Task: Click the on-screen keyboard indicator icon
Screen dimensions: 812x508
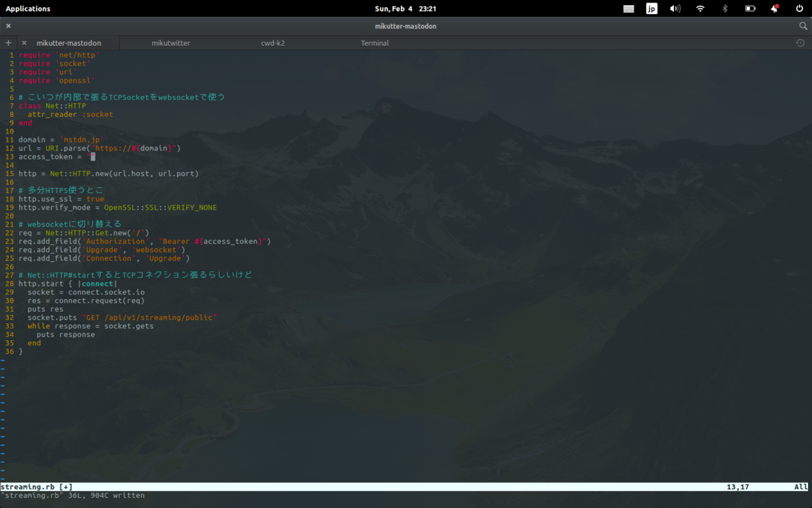Action: [629, 9]
